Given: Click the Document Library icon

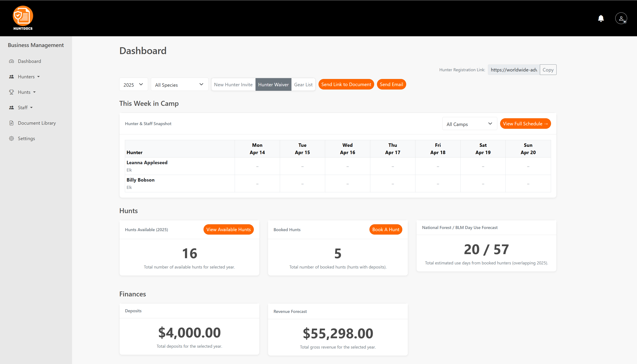Looking at the screenshot, I should (x=12, y=123).
